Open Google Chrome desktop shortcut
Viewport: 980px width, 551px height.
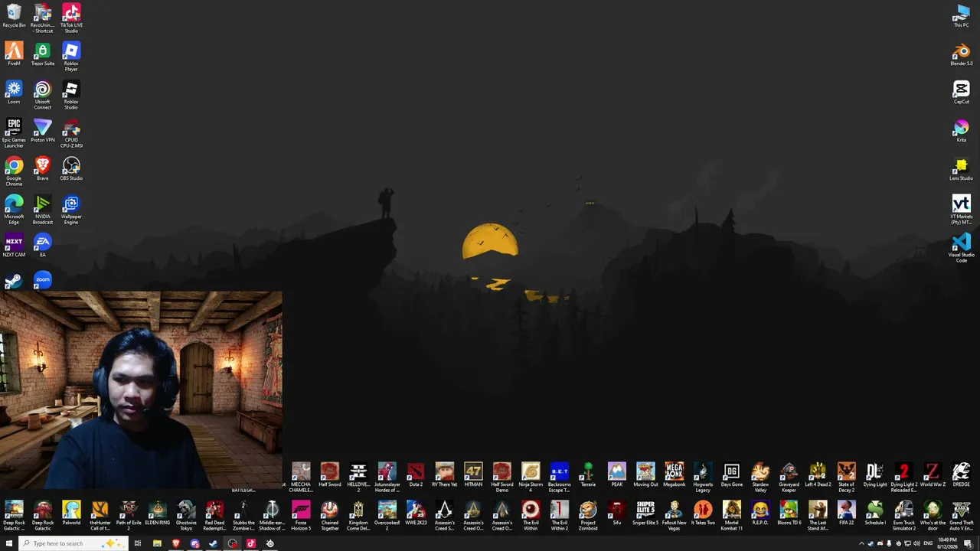[14, 171]
